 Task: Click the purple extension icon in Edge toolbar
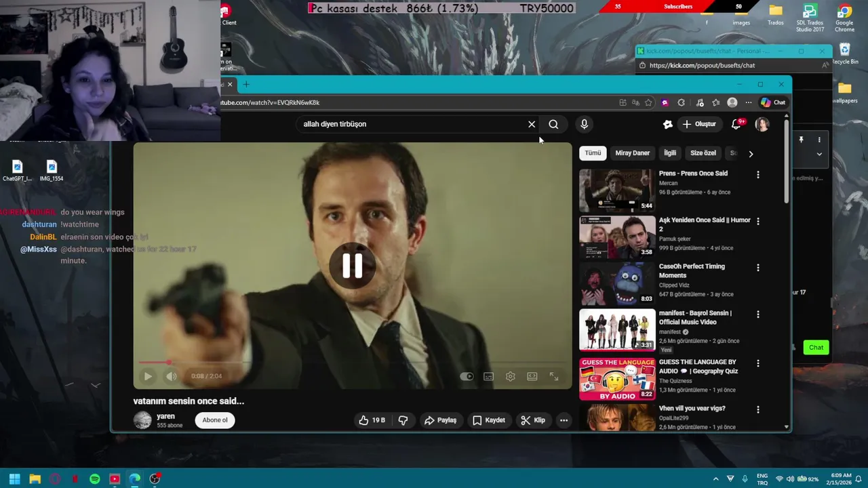(665, 102)
